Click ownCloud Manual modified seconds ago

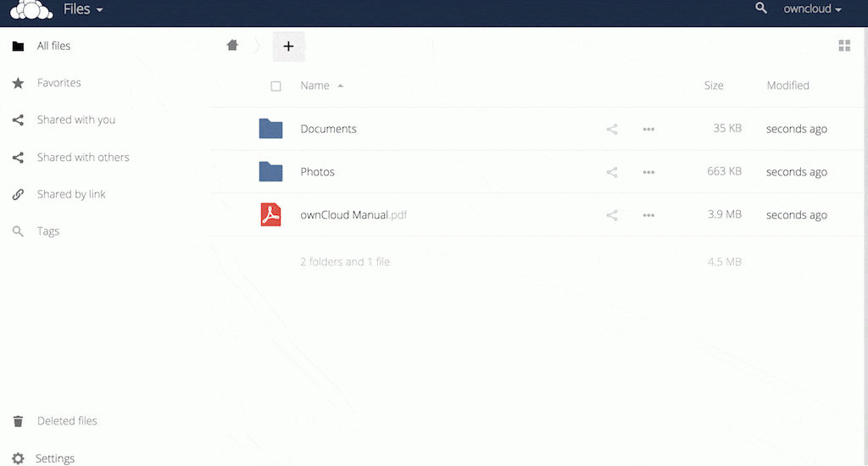(797, 215)
